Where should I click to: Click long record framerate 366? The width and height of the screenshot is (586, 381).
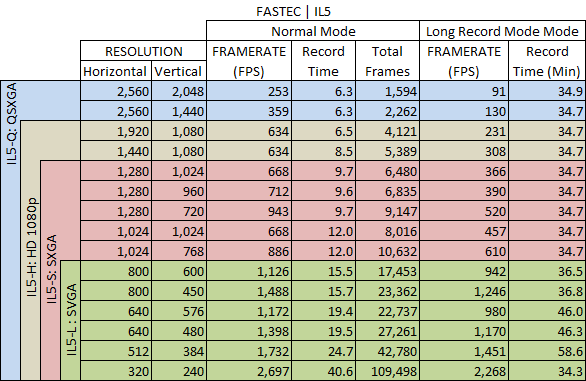[x=464, y=171]
